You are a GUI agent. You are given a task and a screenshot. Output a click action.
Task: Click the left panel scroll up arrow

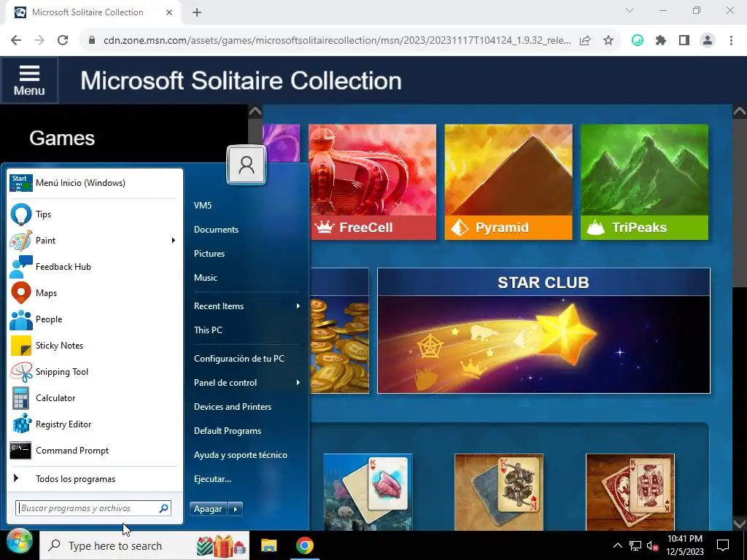255,112
